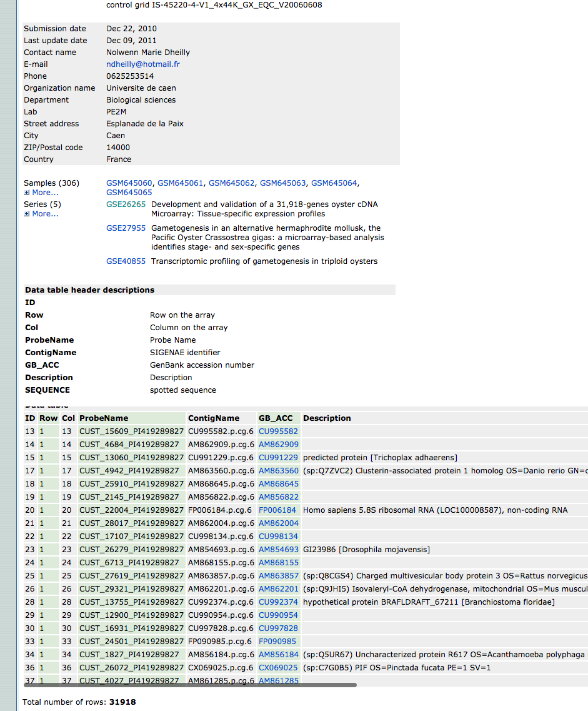Viewport: 588px width, 711px height.
Task: Open sample GSM645065
Action: click(x=129, y=193)
